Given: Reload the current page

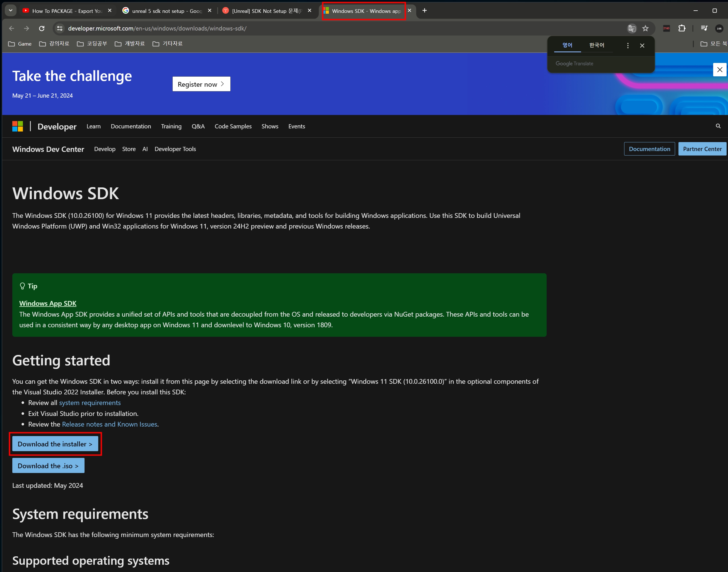Looking at the screenshot, I should [x=41, y=29].
